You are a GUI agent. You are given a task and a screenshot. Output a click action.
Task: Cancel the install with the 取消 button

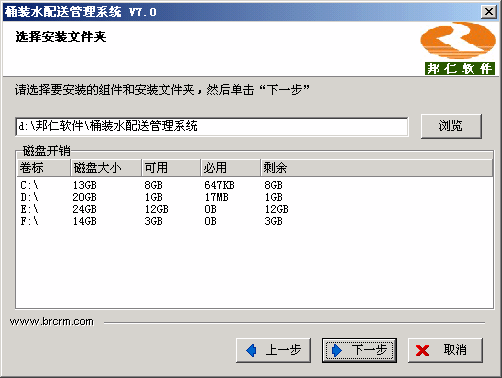[x=445, y=350]
